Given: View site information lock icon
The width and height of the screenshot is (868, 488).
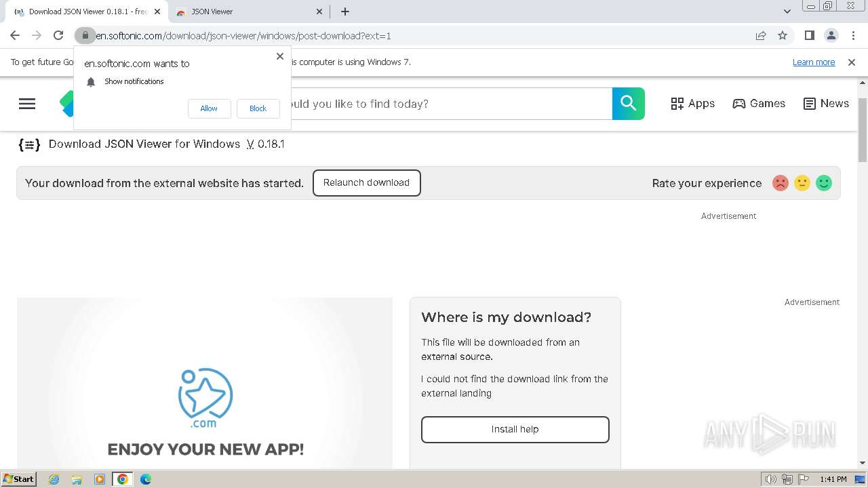Looking at the screenshot, I should pos(85,35).
